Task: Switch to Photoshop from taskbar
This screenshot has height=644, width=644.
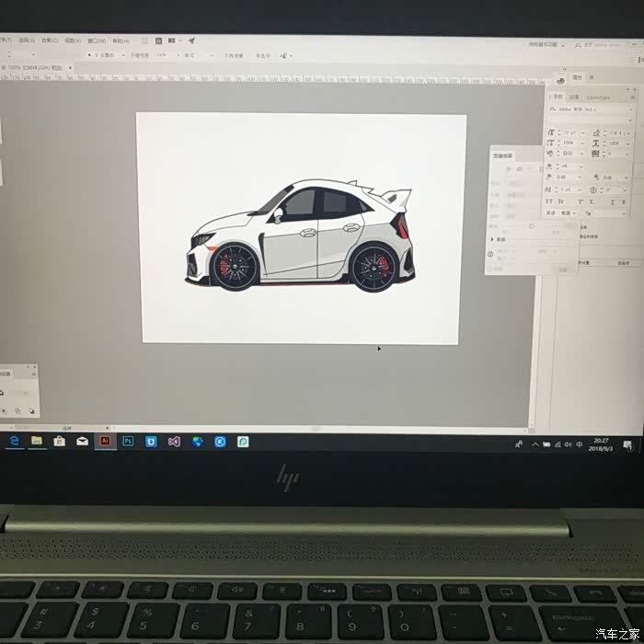Action: point(128,441)
